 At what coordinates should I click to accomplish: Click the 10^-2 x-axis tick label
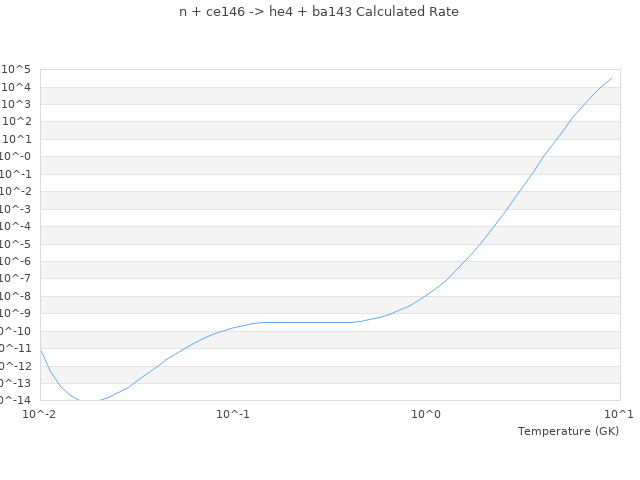click(39, 414)
